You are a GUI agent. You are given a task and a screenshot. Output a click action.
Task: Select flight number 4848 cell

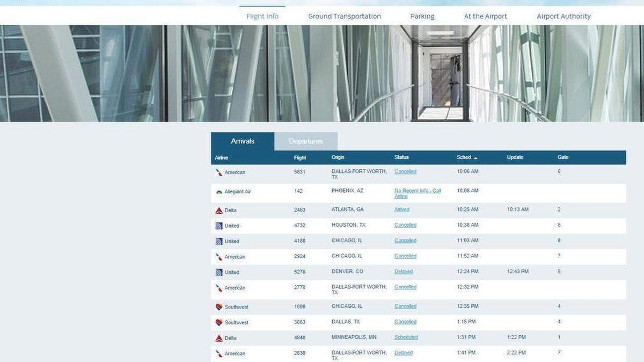tap(299, 338)
